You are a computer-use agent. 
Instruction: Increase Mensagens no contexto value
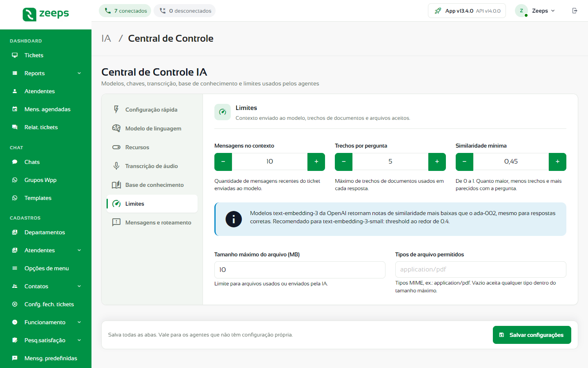click(x=316, y=162)
